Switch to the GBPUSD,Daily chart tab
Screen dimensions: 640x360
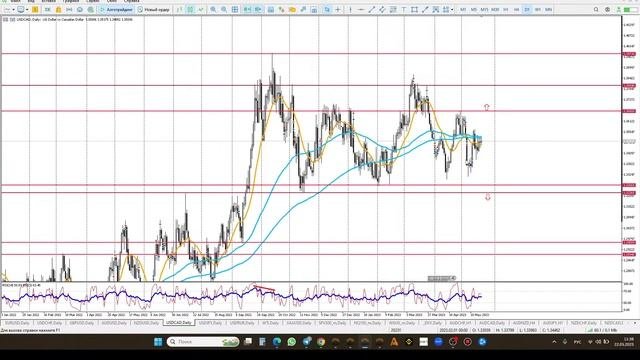coord(82,323)
